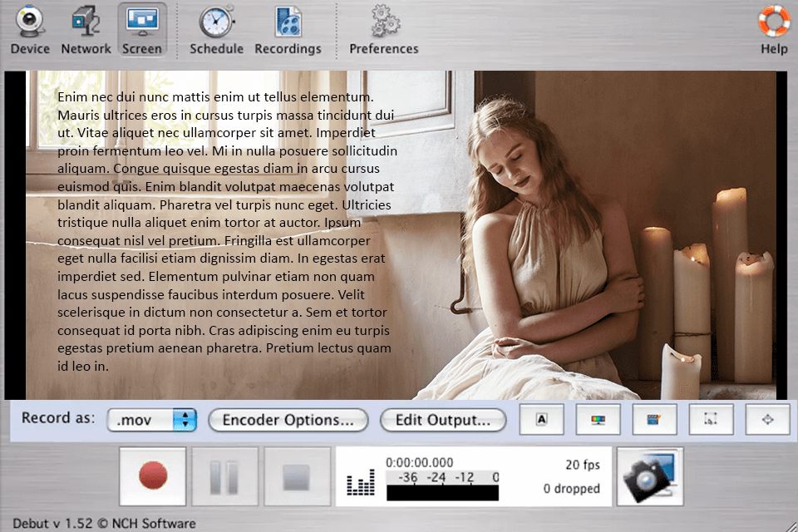Screen dimensions: 798x532
Task: Open the text caption overlay tool
Action: point(541,420)
